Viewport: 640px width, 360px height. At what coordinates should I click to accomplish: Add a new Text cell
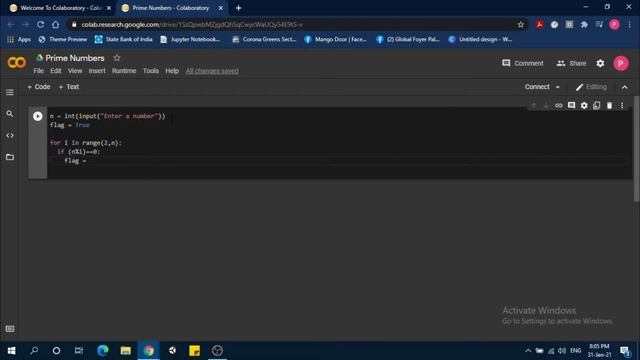click(69, 87)
